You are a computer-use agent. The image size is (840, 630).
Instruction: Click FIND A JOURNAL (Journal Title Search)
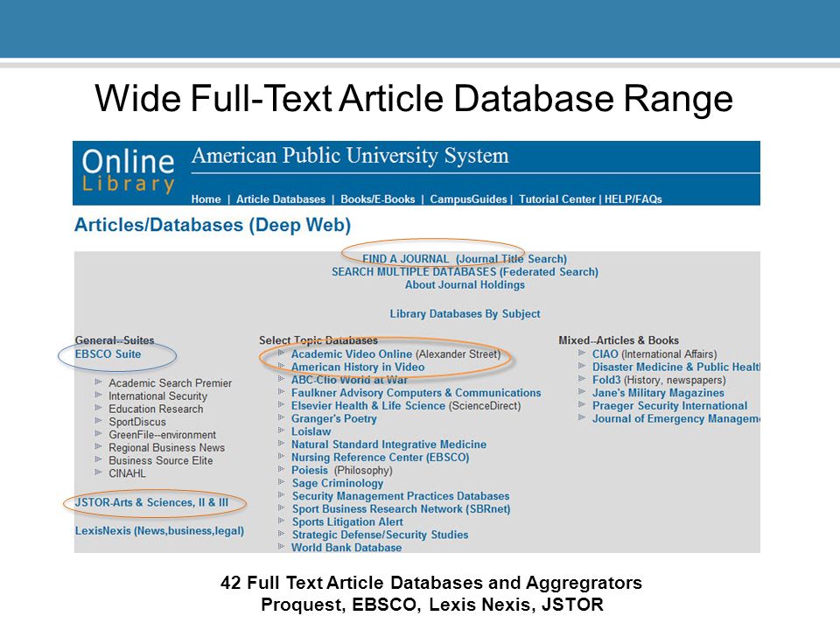coord(465,259)
